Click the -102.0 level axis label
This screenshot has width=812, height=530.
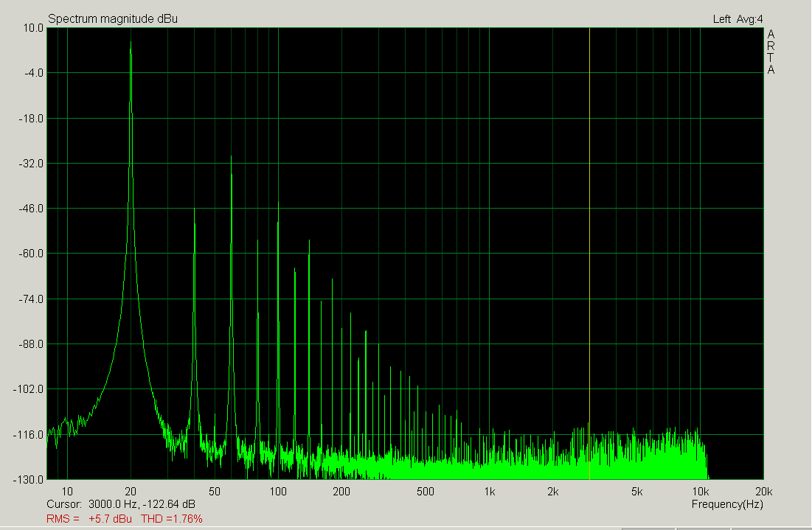click(x=29, y=389)
